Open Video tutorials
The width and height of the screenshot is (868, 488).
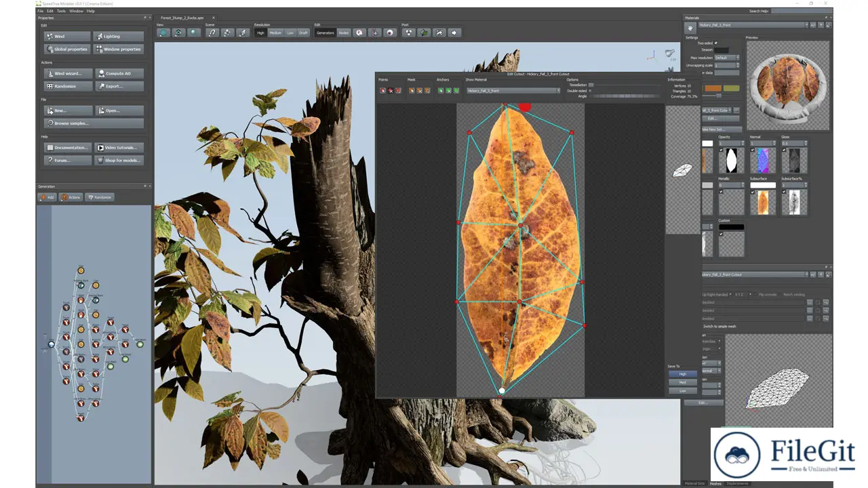tap(119, 148)
